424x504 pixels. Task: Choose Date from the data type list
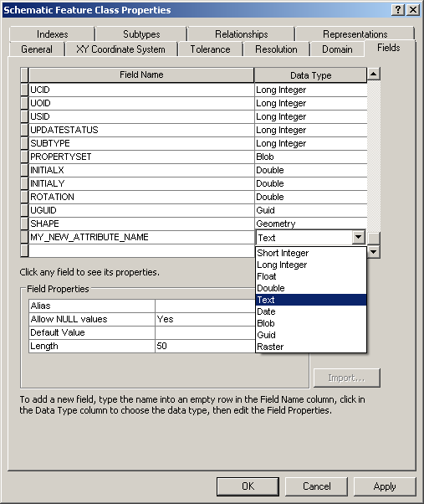pos(311,311)
